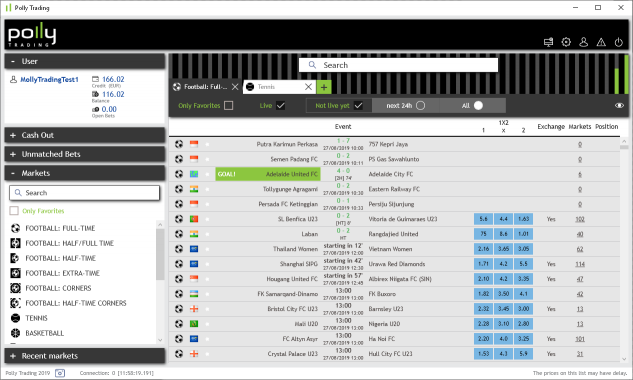Select the Football: Corners market icon
Image resolution: width=633 pixels, height=380 pixels.
[x=15, y=288]
